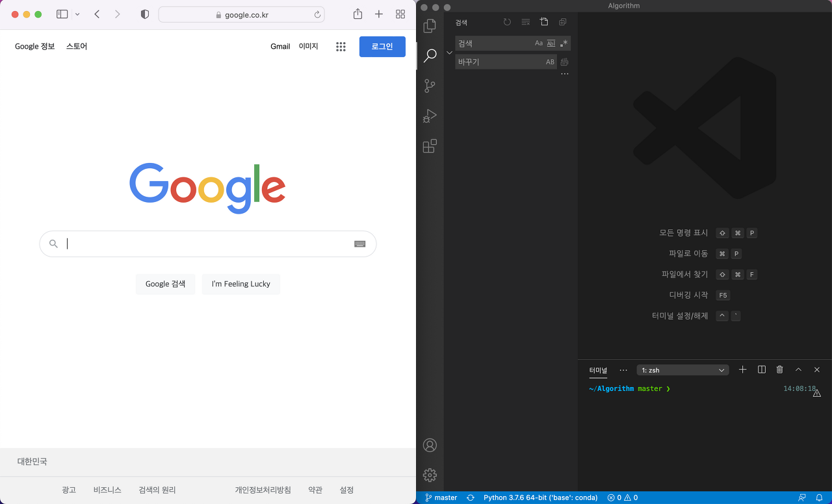Click the master branch in status bar

click(x=441, y=498)
